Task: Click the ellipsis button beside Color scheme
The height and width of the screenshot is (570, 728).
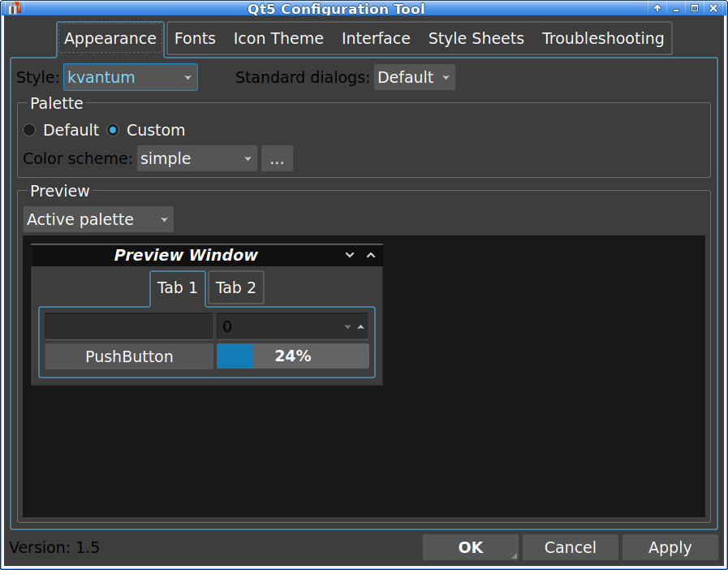Action: (x=277, y=158)
